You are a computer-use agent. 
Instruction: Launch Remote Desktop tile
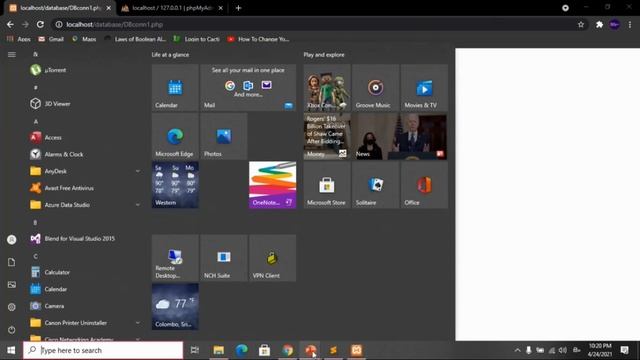tap(175, 258)
